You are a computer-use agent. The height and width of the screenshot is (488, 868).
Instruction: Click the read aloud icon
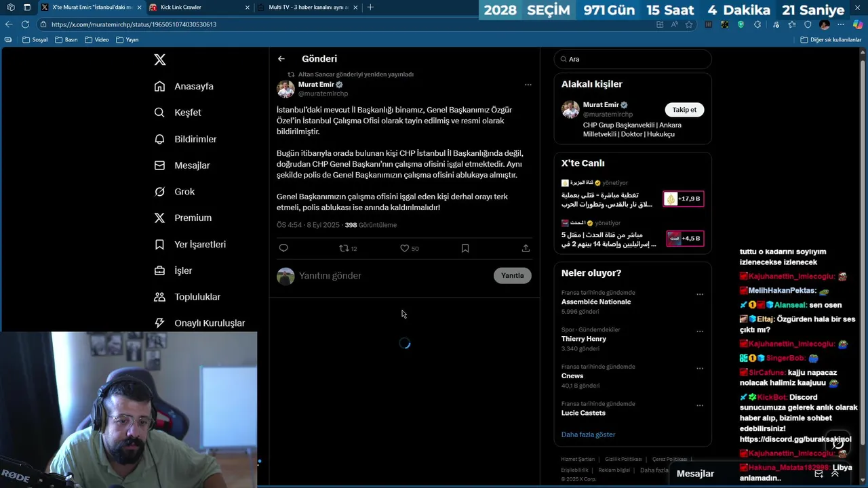pyautogui.click(x=674, y=24)
